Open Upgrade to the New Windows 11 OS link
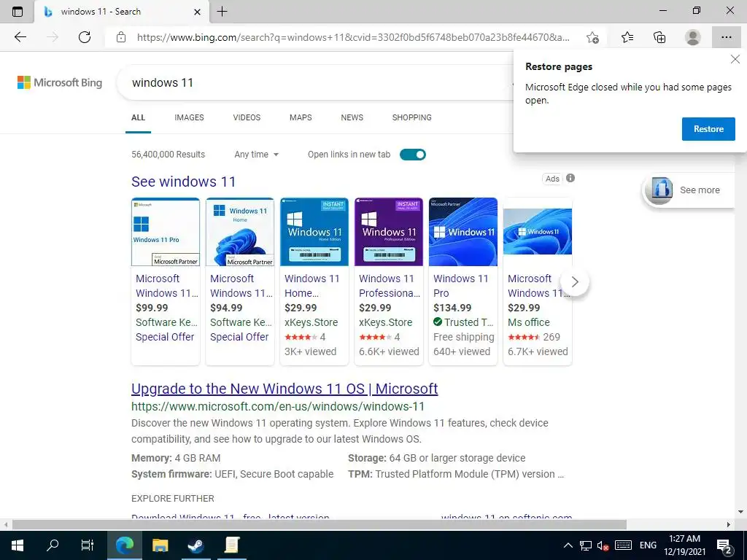 (285, 389)
